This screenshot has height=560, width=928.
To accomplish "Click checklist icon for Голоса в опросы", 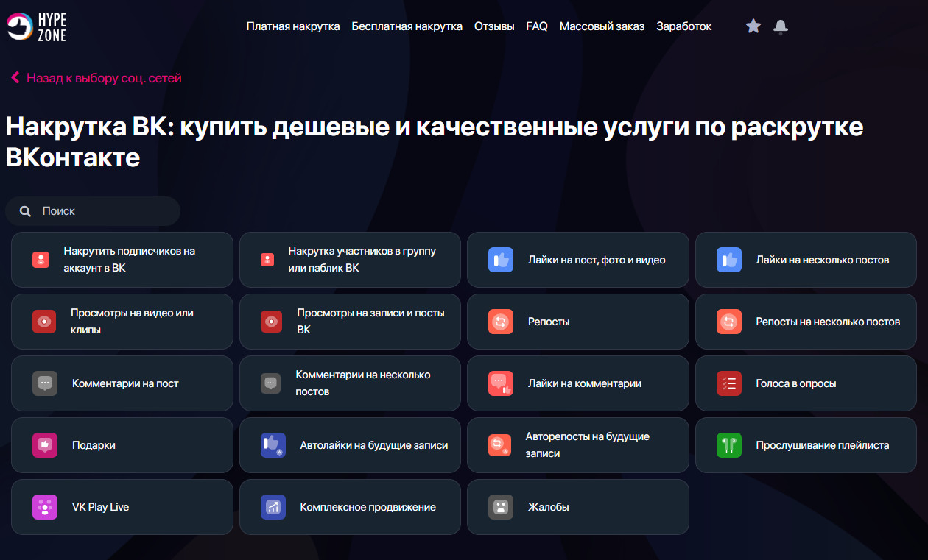I will click(x=729, y=383).
